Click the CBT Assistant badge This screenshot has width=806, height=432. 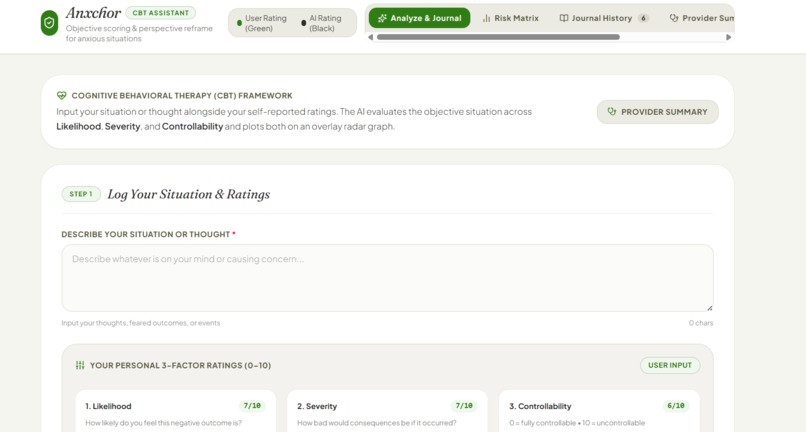[160, 13]
